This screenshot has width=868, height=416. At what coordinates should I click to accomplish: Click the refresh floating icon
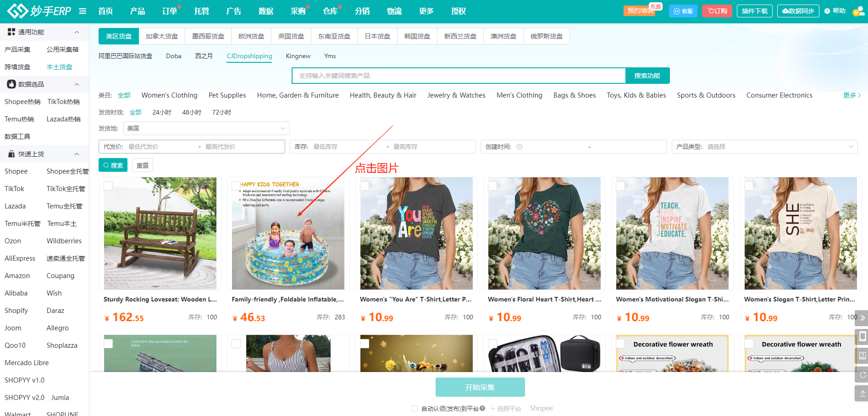pos(862,375)
